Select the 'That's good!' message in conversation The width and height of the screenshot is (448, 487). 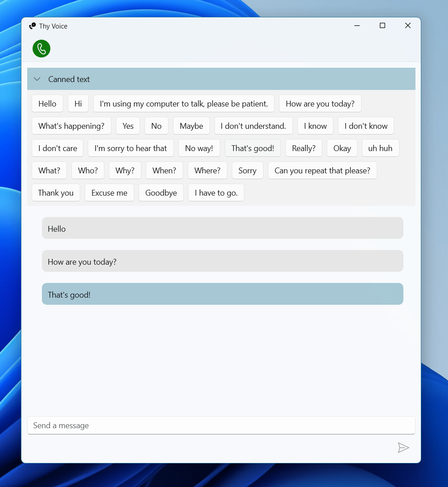coord(222,295)
